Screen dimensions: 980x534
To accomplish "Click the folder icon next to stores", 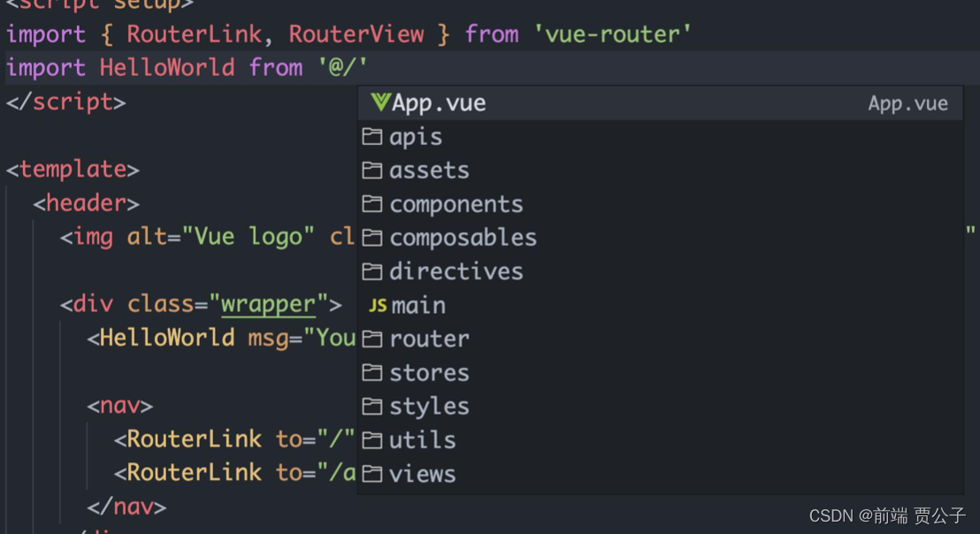I will coord(372,373).
